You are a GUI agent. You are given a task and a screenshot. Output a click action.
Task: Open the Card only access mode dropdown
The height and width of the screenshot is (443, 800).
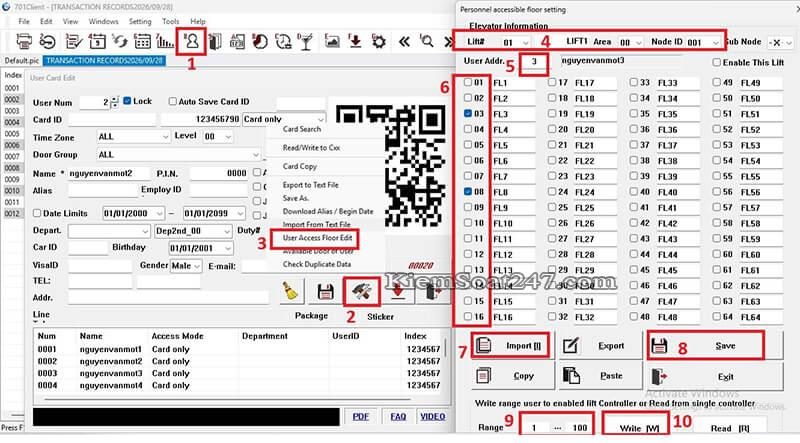(320, 119)
